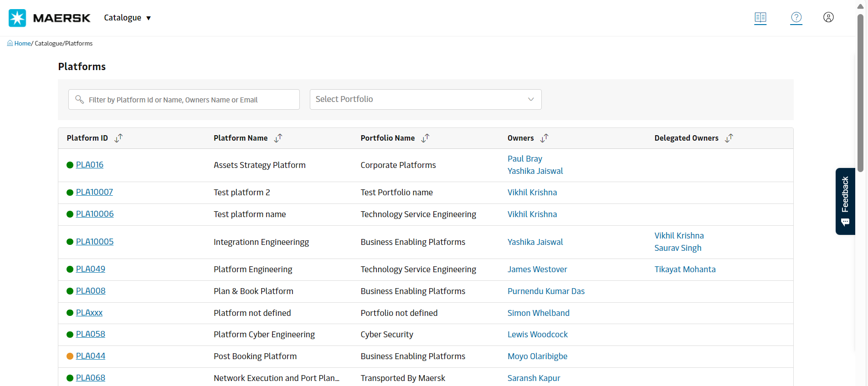Click the Platforms page heading
This screenshot has height=386, width=868.
(x=82, y=66)
